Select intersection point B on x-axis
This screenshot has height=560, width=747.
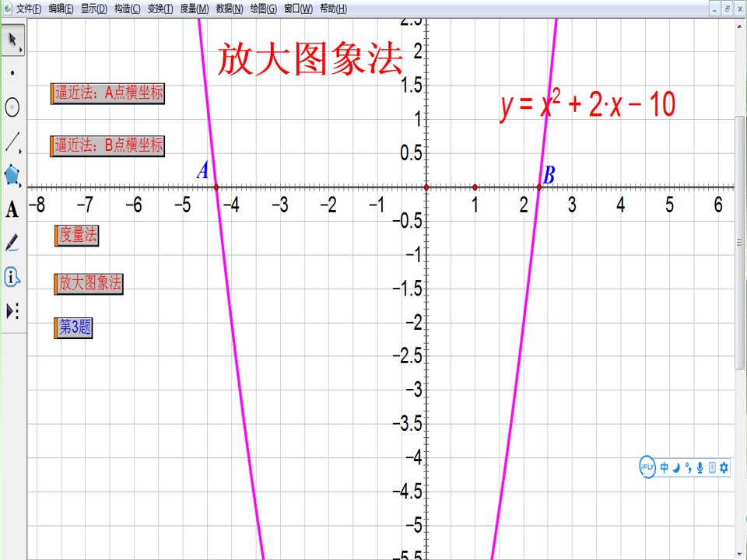(x=538, y=187)
